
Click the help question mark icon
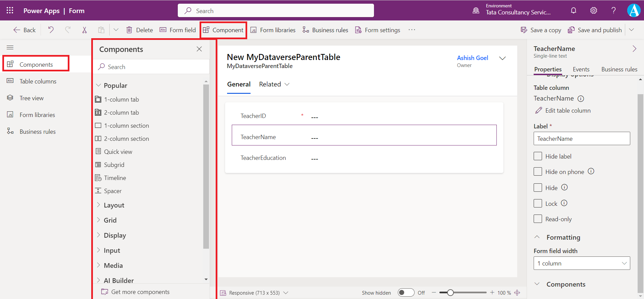(x=613, y=10)
